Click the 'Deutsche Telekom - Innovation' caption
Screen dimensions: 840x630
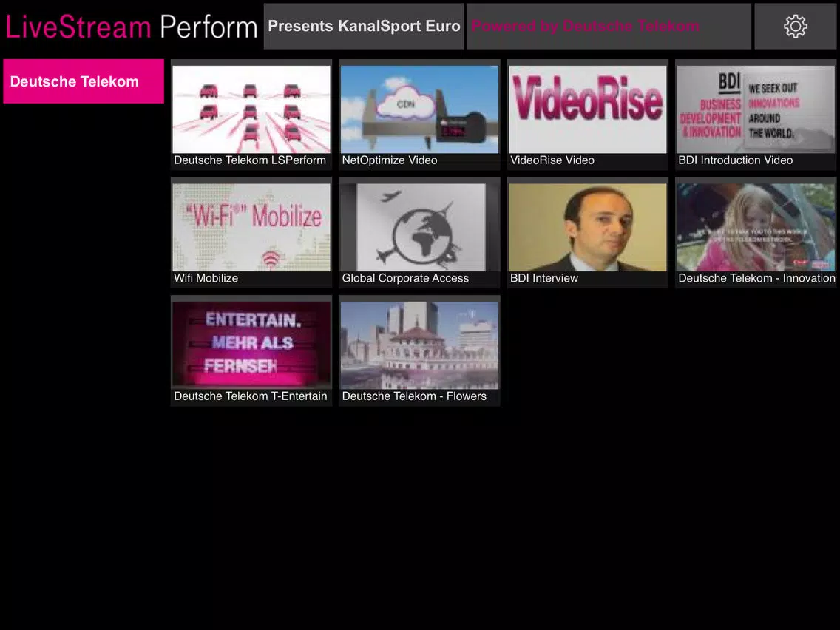(756, 278)
